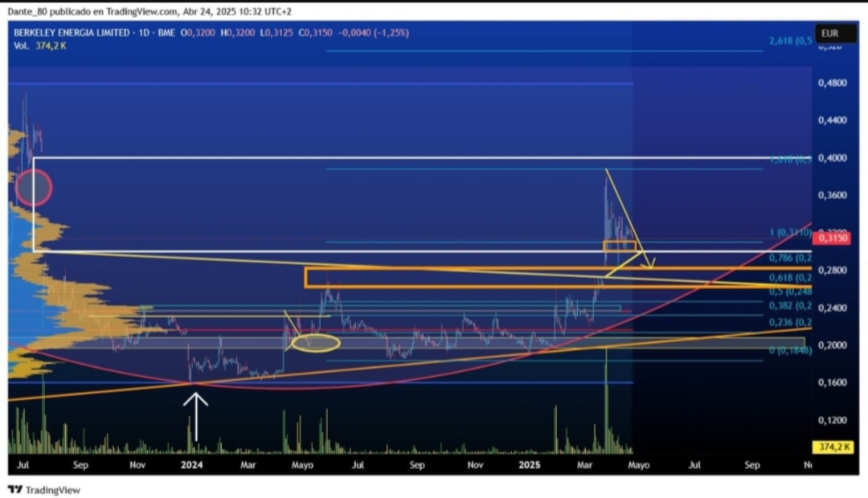Click the TradingView logo at the bottom
The height and width of the screenshot is (498, 868).
point(43,490)
